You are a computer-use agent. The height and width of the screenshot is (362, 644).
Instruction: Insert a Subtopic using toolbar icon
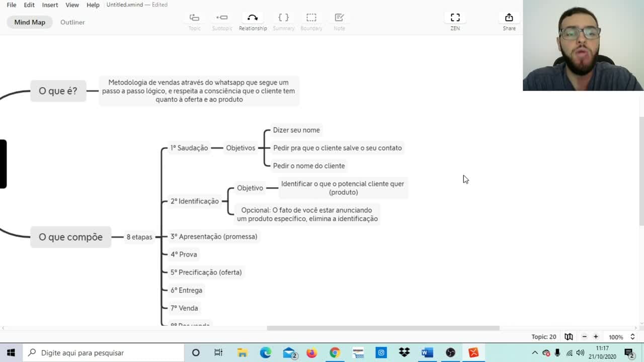point(222,22)
